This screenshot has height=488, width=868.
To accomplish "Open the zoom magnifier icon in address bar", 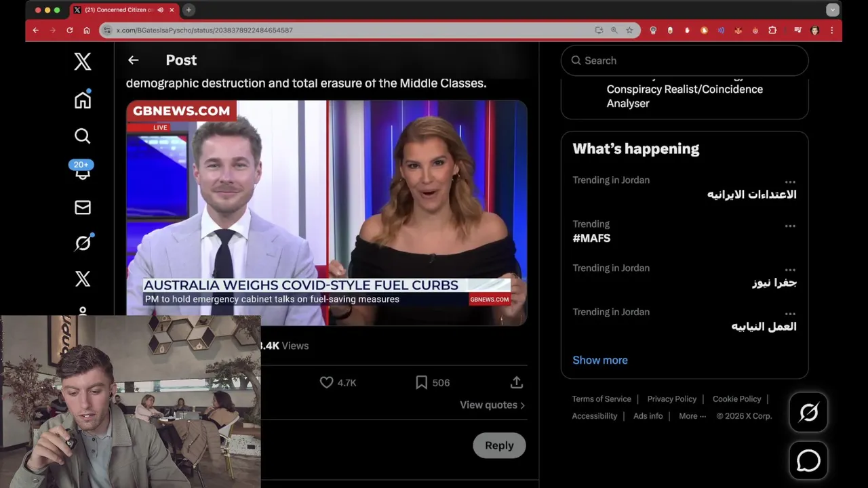I will pyautogui.click(x=614, y=30).
